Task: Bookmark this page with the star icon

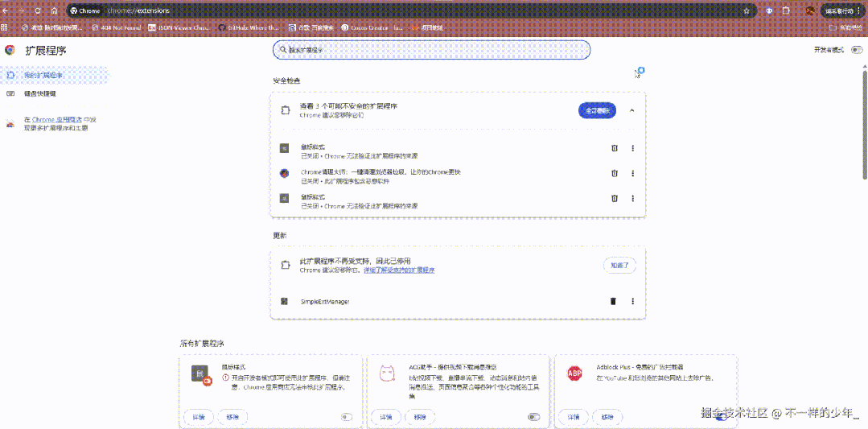Action: pyautogui.click(x=747, y=10)
